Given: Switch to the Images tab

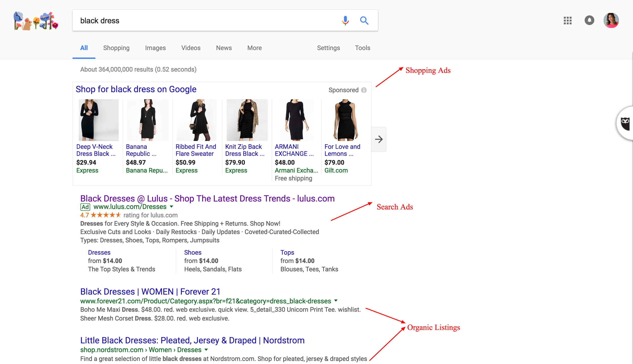Looking at the screenshot, I should (x=155, y=48).
